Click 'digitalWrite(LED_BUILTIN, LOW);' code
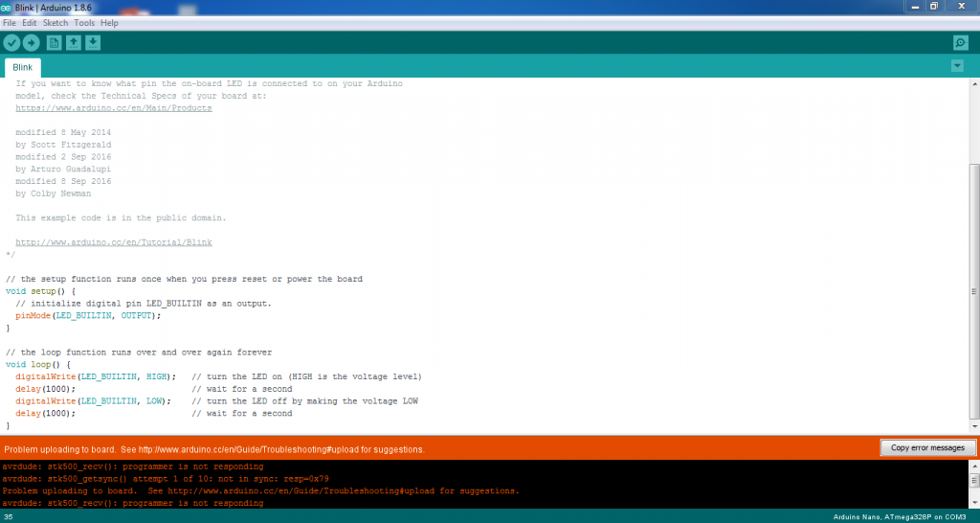Viewport: 980px width, 523px height. click(93, 401)
